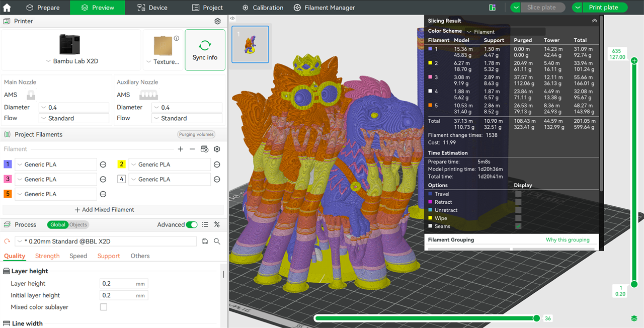Image resolution: width=644 pixels, height=328 pixels.
Task: Click the main nozzle AMS icon
Action: coord(31,95)
